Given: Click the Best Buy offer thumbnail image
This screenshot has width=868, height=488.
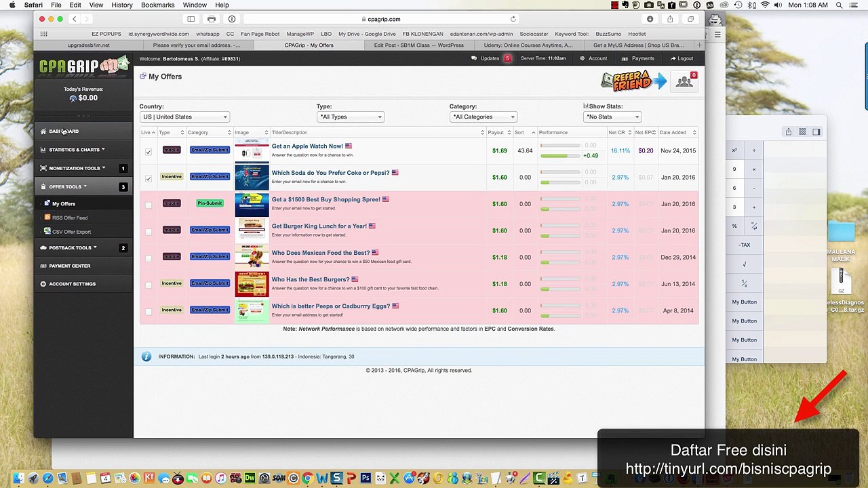Looking at the screenshot, I should tap(252, 204).
